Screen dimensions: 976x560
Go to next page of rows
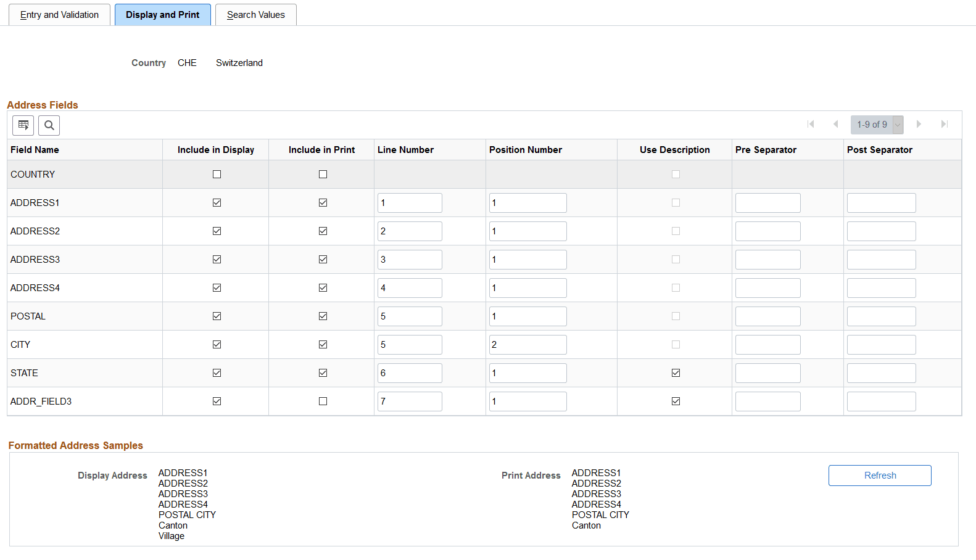click(x=919, y=124)
